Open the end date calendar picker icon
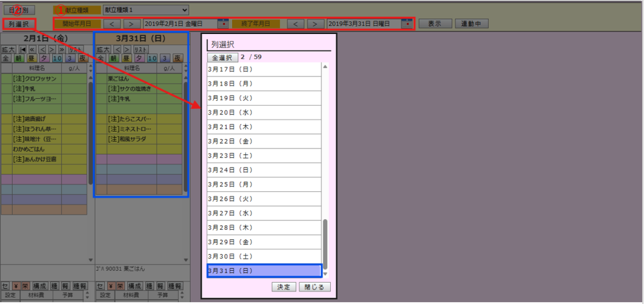Viewport: 644px width, 304px height. (406, 24)
